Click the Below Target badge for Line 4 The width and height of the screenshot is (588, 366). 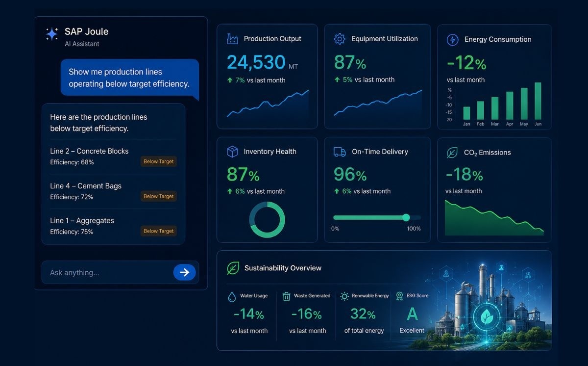click(x=158, y=196)
